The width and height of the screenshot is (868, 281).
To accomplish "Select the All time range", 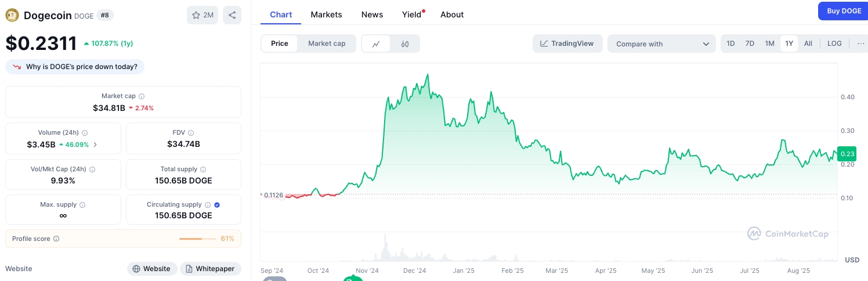I will (808, 44).
